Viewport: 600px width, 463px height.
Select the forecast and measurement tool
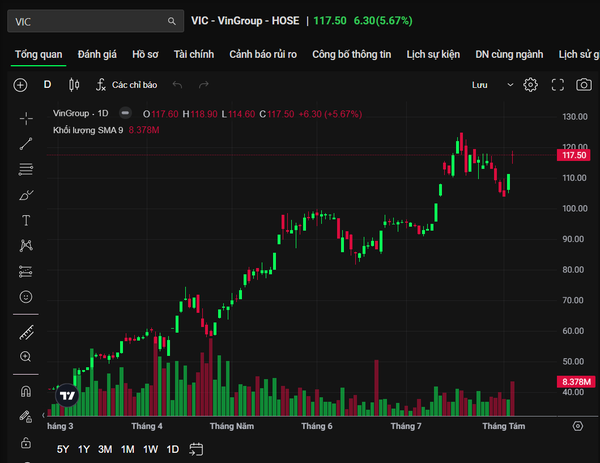pyautogui.click(x=26, y=271)
